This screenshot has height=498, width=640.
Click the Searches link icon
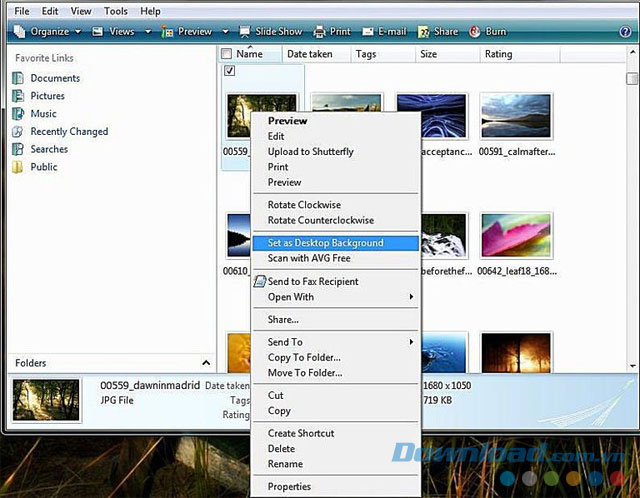[x=18, y=149]
